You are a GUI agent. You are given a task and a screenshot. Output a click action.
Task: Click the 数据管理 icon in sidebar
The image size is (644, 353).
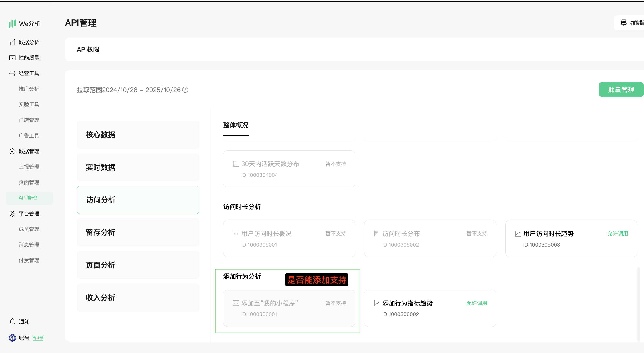[x=12, y=151]
